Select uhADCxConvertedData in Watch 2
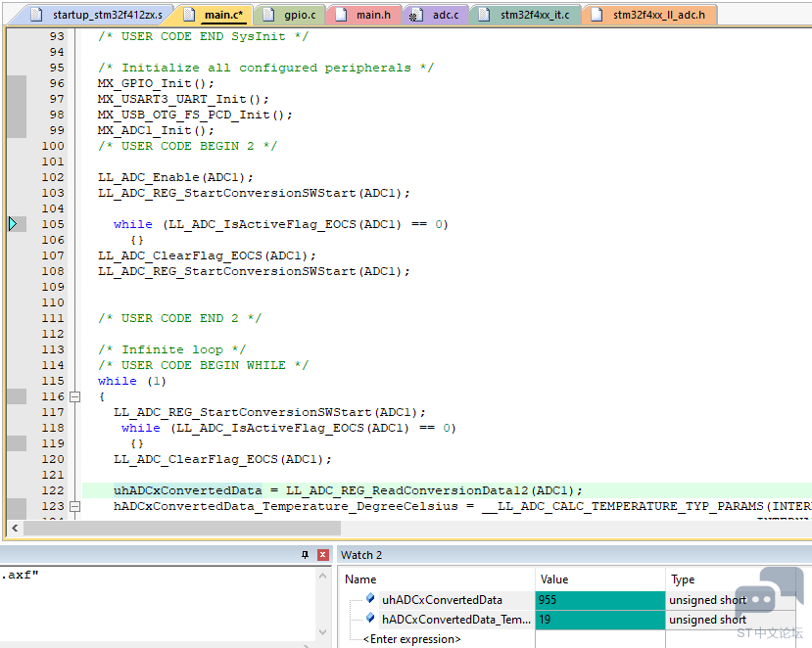 pos(442,600)
